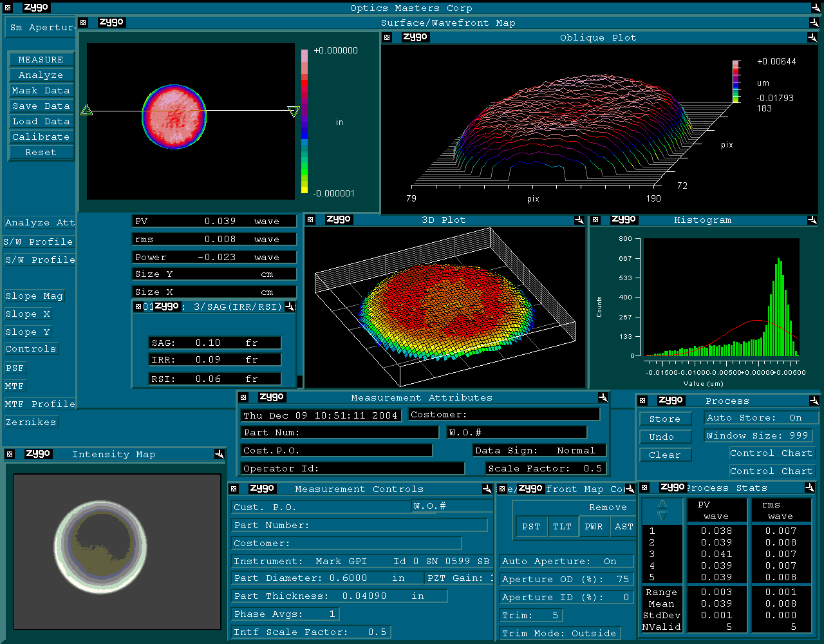Edit Aperture OD (%) value 75
This screenshot has height=644, width=824.
566,579
